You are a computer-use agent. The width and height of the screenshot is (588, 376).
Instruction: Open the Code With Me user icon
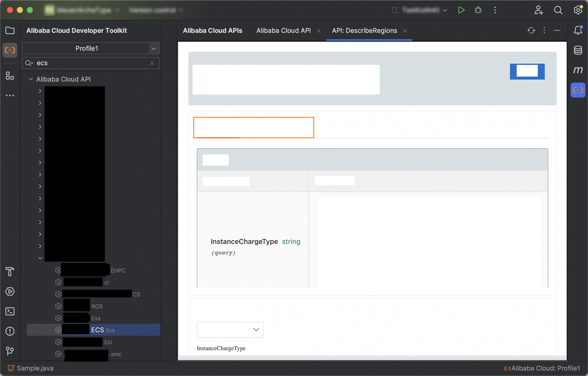[x=538, y=10]
